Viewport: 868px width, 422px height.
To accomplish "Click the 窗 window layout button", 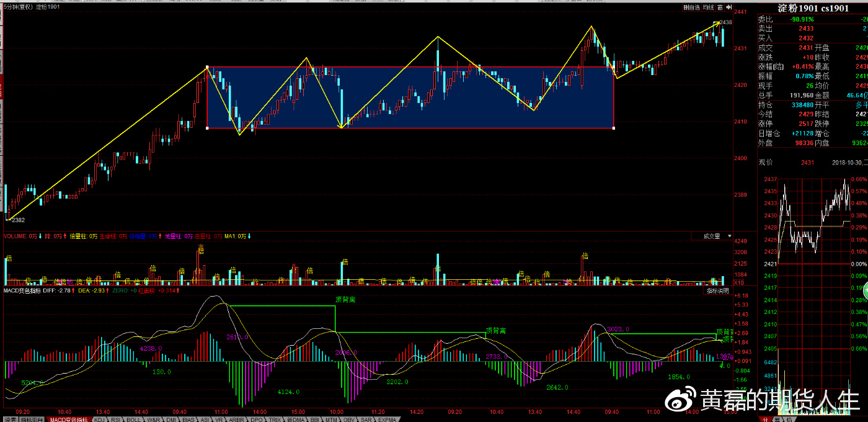I will pyautogui.click(x=721, y=7).
